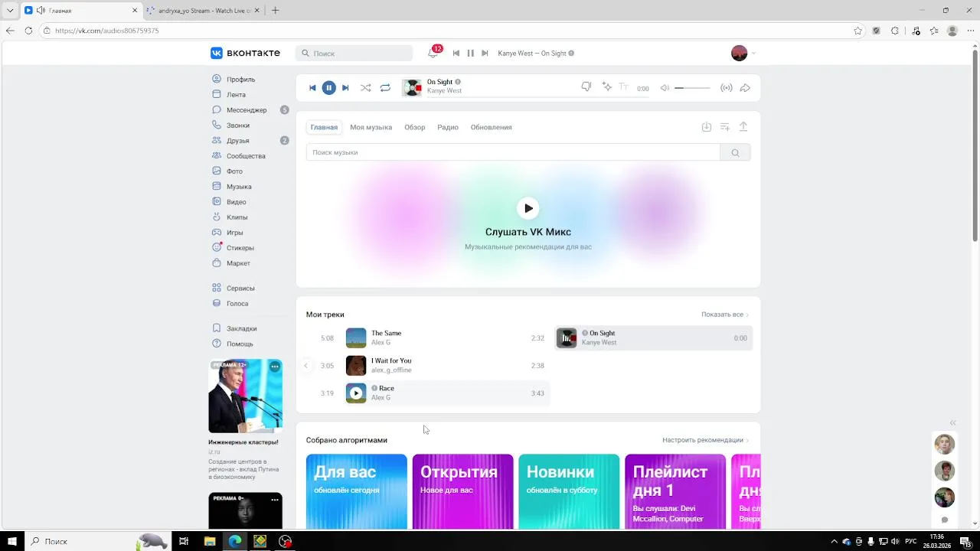Screen dimensions: 980x551
Task: Switch to Обновления tab
Action: pos(492,128)
